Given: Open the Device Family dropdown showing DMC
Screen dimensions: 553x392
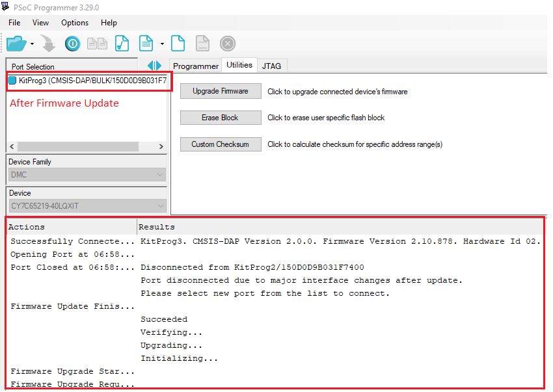Looking at the screenshot, I should pyautogui.click(x=87, y=175).
